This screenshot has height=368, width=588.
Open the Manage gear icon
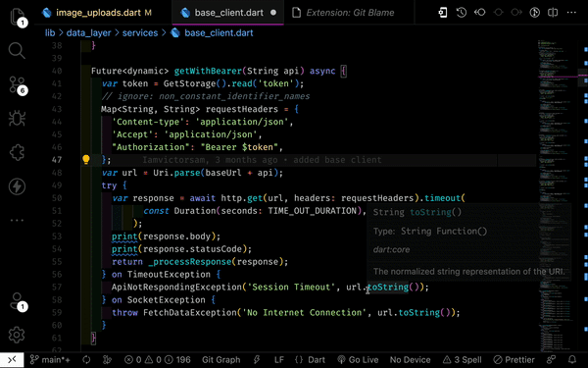(17, 335)
